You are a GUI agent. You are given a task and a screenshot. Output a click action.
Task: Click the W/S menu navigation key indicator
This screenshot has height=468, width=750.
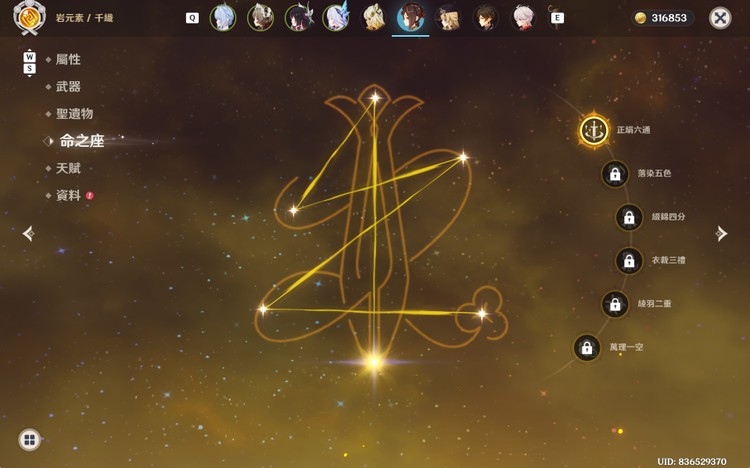(30, 63)
